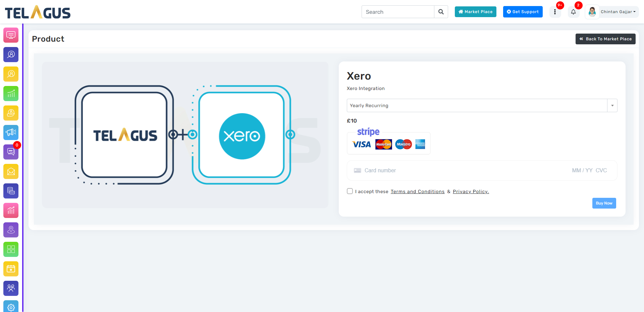The width and height of the screenshot is (644, 312).
Task: Open the blue megaphone sidebar icon
Action: coord(11,132)
